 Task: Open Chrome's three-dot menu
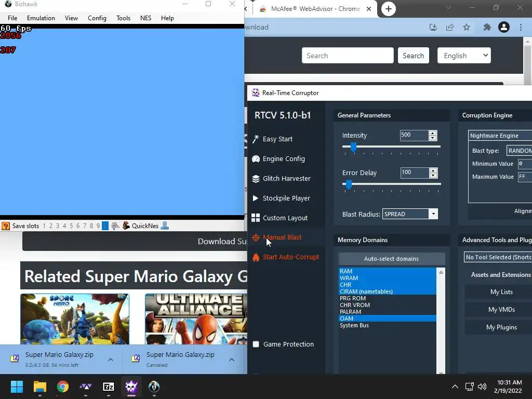click(x=521, y=27)
